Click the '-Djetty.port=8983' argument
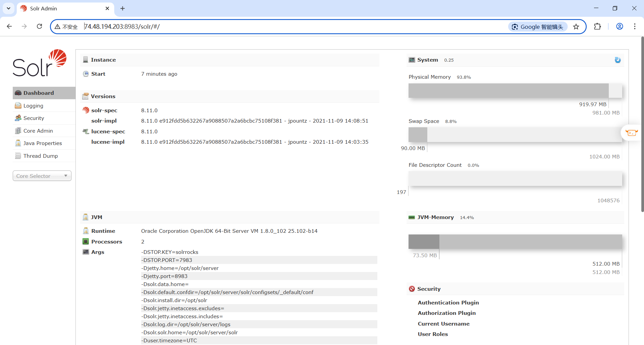 [164, 276]
